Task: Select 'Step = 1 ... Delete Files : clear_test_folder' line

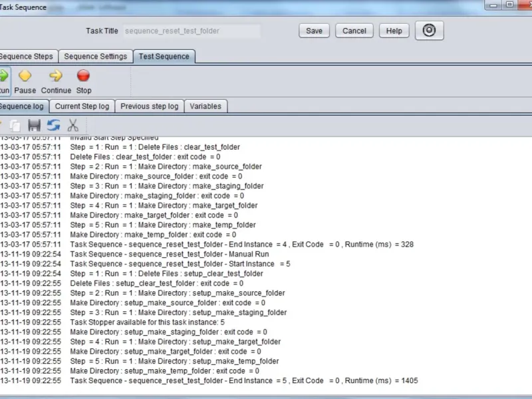Action: click(155, 147)
